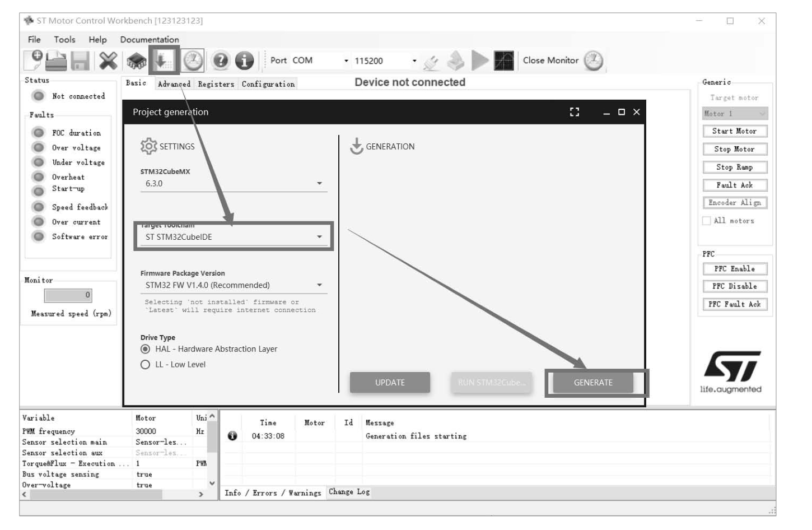This screenshot has width=812, height=530.
Task: Switch to the Configuration tab
Action: point(268,84)
